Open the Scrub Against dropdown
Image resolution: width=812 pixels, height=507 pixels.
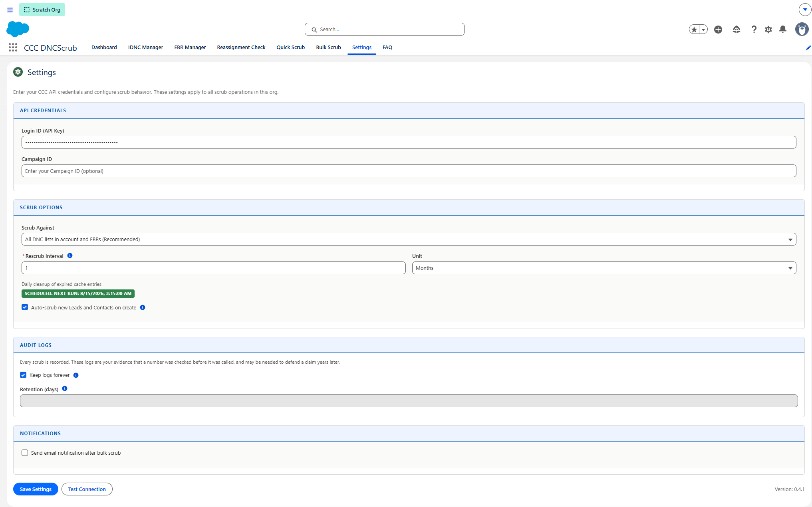[409, 239]
